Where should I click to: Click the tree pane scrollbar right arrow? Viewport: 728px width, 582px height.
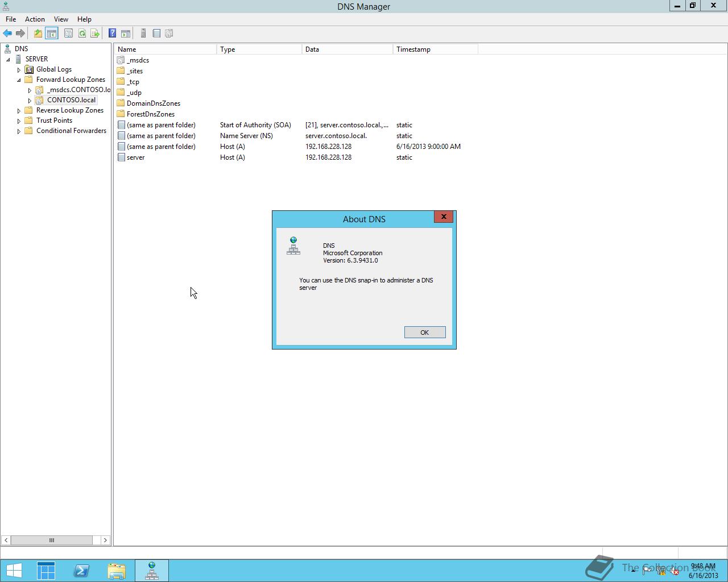[105, 540]
